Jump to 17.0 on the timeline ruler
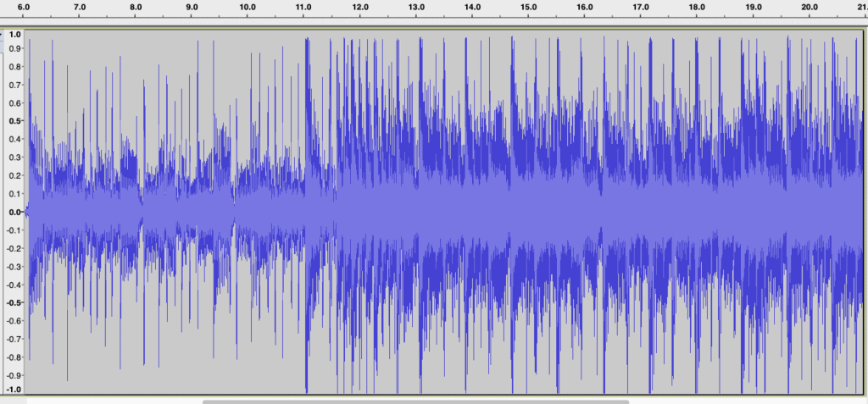 pyautogui.click(x=641, y=7)
